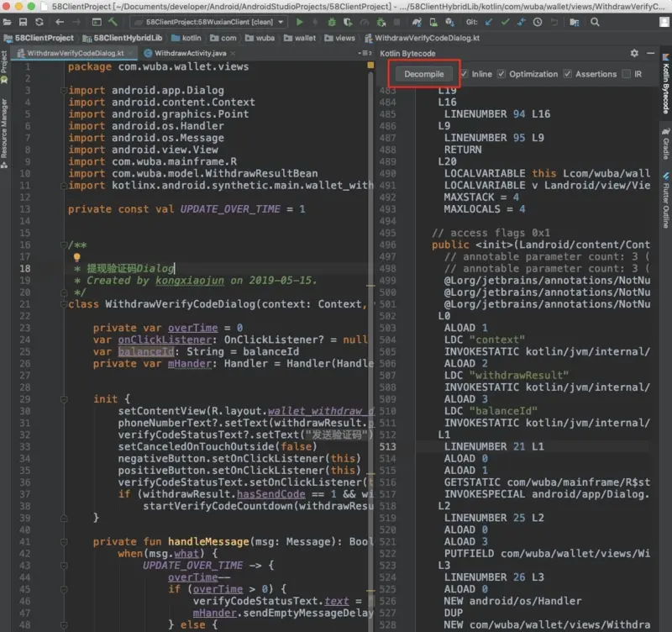The image size is (672, 632).
Task: Toggle the Optimization checkbox
Action: click(x=501, y=74)
